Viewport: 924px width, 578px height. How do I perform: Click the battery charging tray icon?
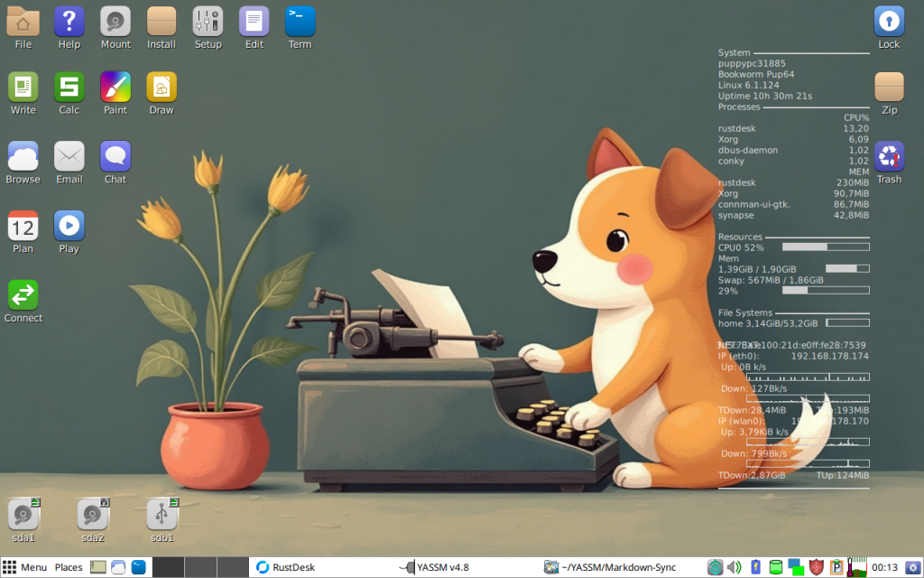point(755,567)
